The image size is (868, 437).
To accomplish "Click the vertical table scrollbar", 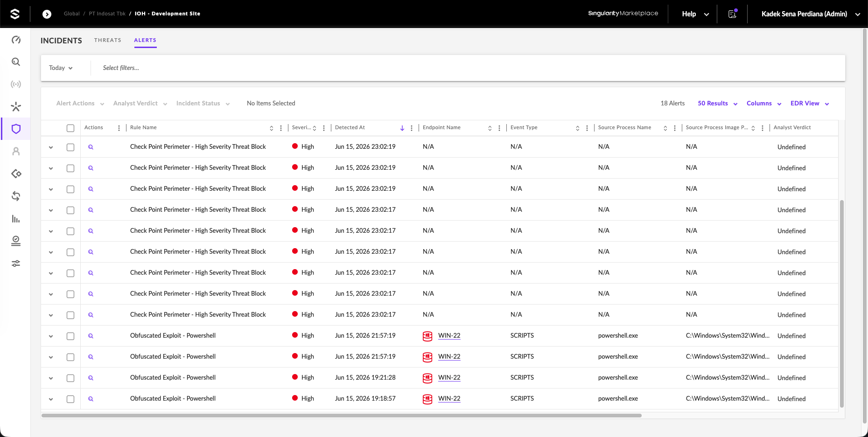I will [842, 303].
